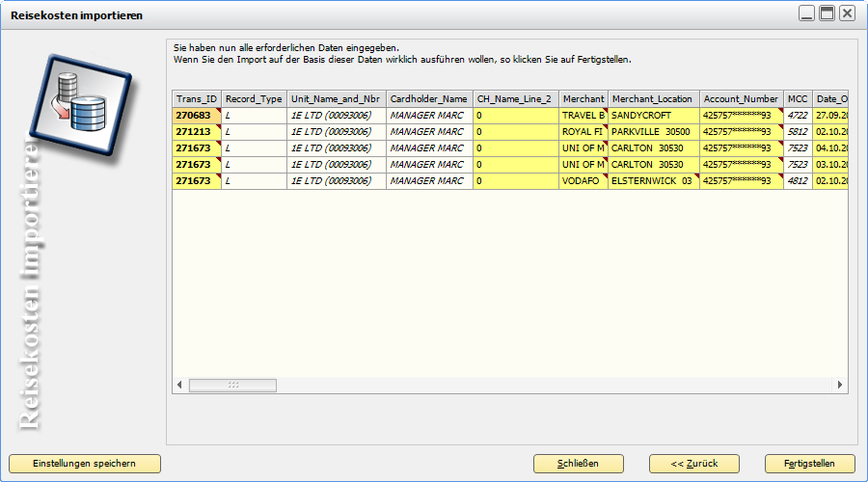Click the SANDYCROFT merchant location cell

click(x=653, y=116)
